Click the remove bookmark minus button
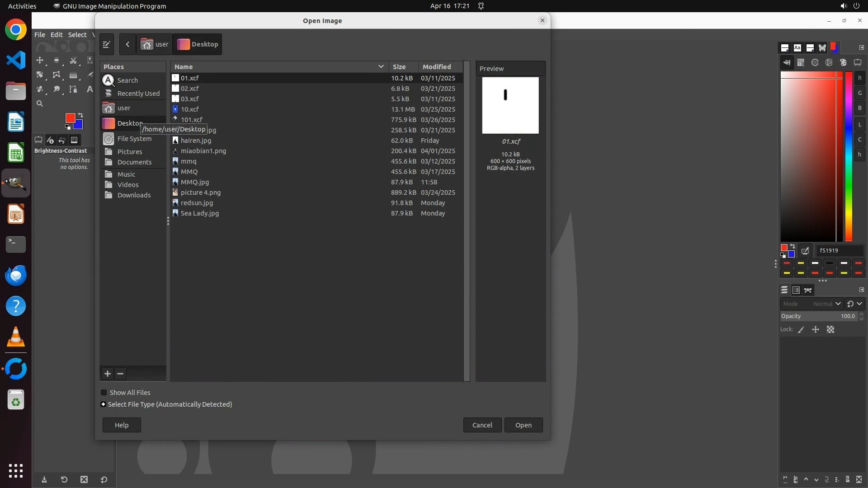 coord(120,374)
